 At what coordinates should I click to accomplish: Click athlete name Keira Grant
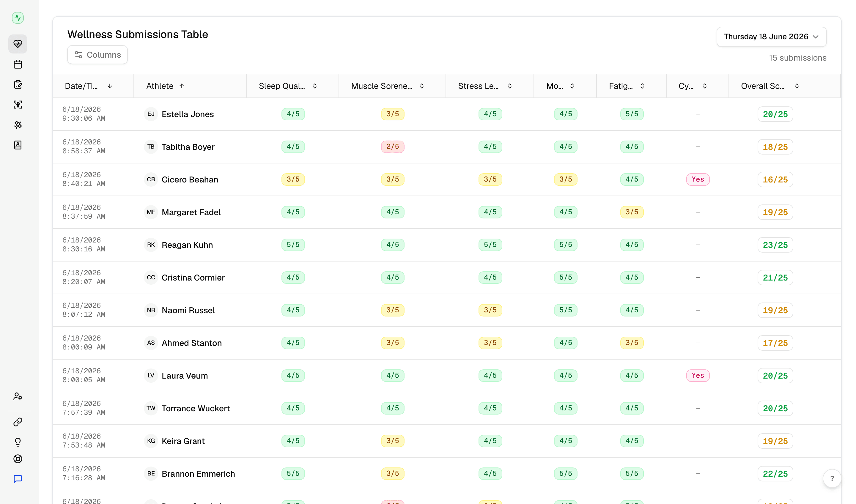click(183, 441)
